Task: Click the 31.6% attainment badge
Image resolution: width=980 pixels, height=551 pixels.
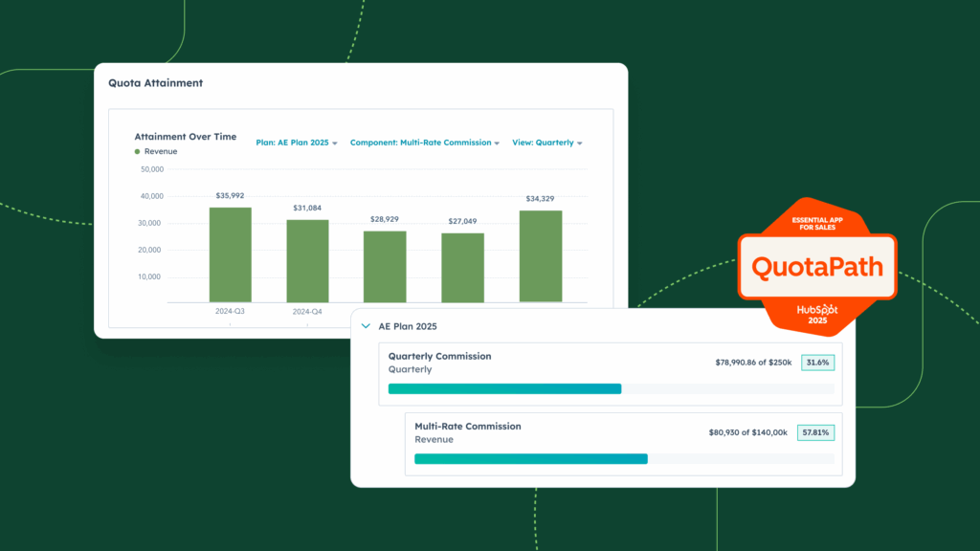Action: pos(817,363)
